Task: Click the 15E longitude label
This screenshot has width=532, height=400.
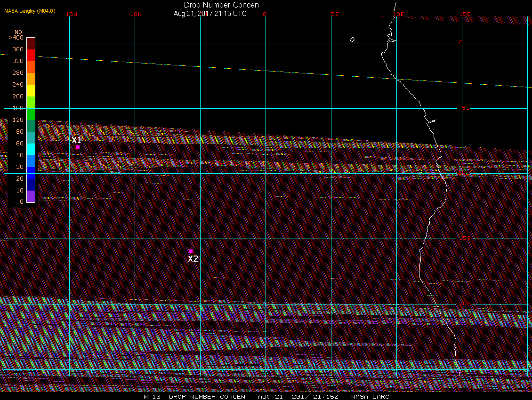Action: point(465,14)
